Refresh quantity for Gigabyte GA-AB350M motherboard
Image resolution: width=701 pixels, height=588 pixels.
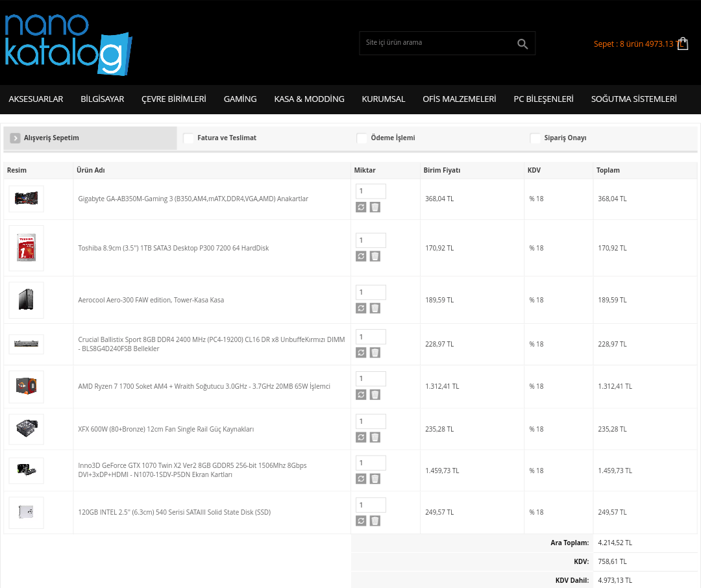point(362,207)
